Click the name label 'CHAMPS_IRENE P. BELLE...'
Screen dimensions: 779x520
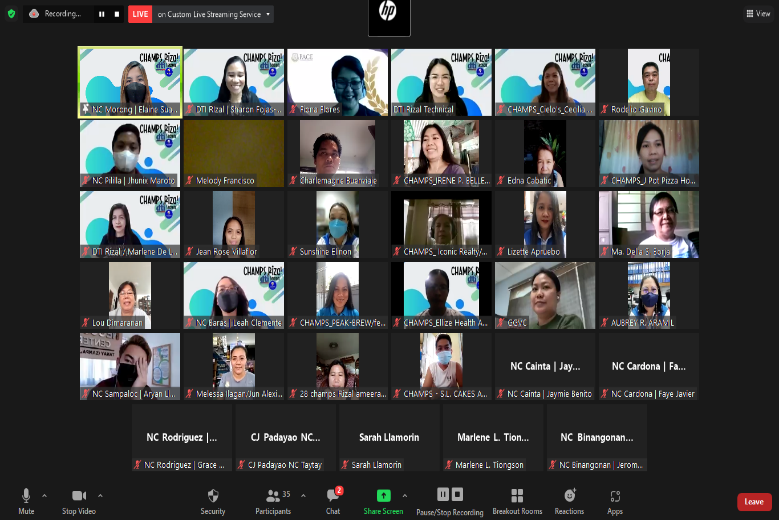tap(447, 181)
